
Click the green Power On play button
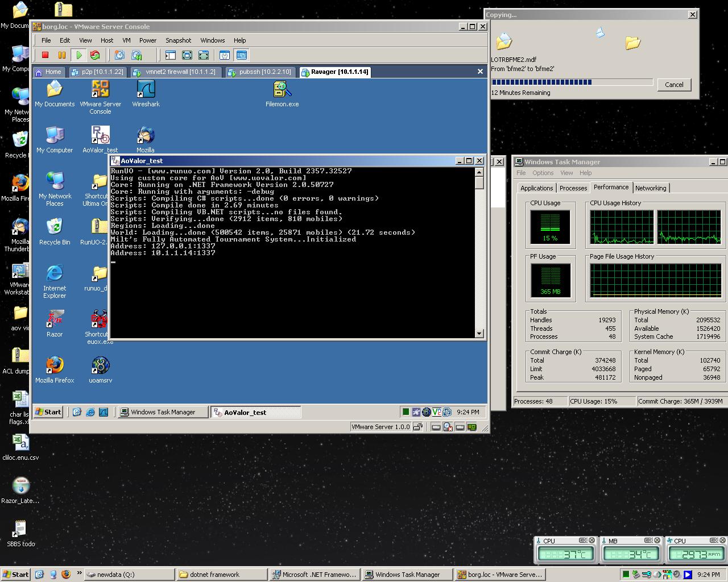coord(79,55)
